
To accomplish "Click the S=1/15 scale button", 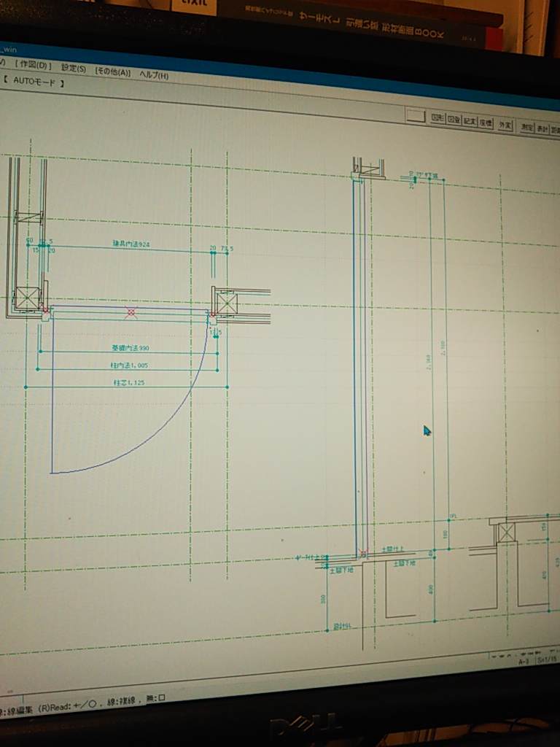I will [547, 659].
